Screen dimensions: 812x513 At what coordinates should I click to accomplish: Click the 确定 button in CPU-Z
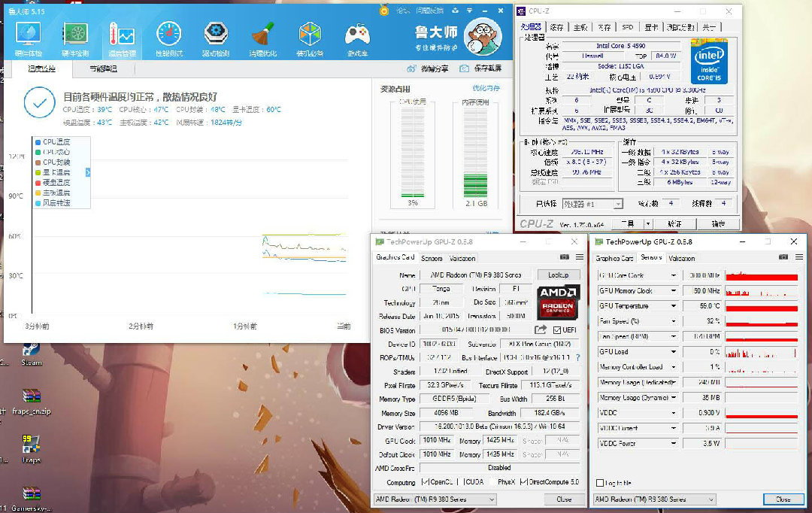718,224
